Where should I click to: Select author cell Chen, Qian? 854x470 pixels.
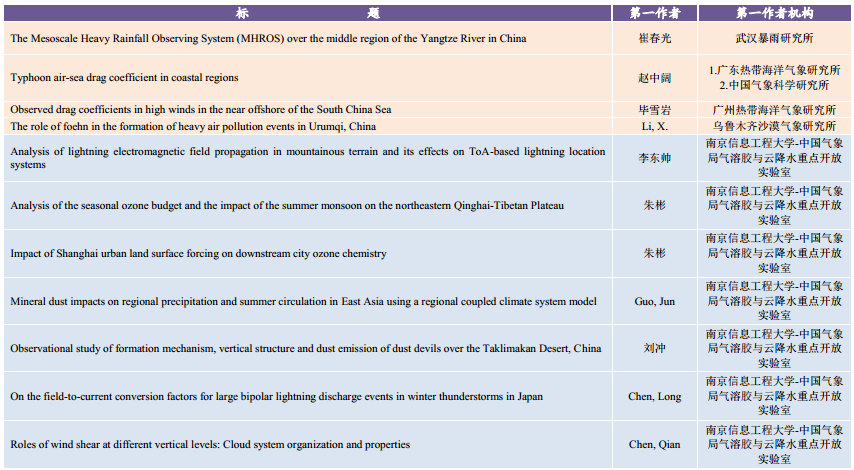point(654,444)
